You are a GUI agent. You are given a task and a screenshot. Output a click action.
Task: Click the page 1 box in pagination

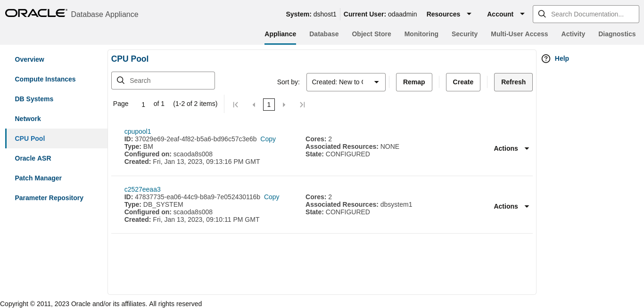point(269,105)
